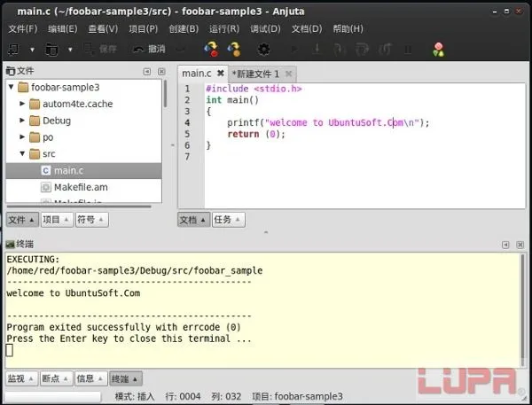Open the 文档(D) documents menu
The height and width of the screenshot is (405, 532).
tap(307, 29)
